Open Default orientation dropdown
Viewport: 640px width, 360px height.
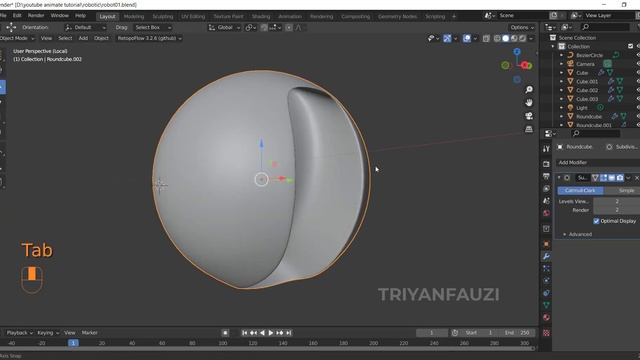pos(85,27)
